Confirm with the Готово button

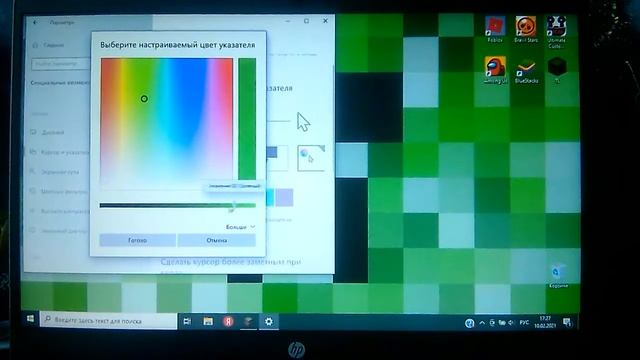pyautogui.click(x=138, y=240)
